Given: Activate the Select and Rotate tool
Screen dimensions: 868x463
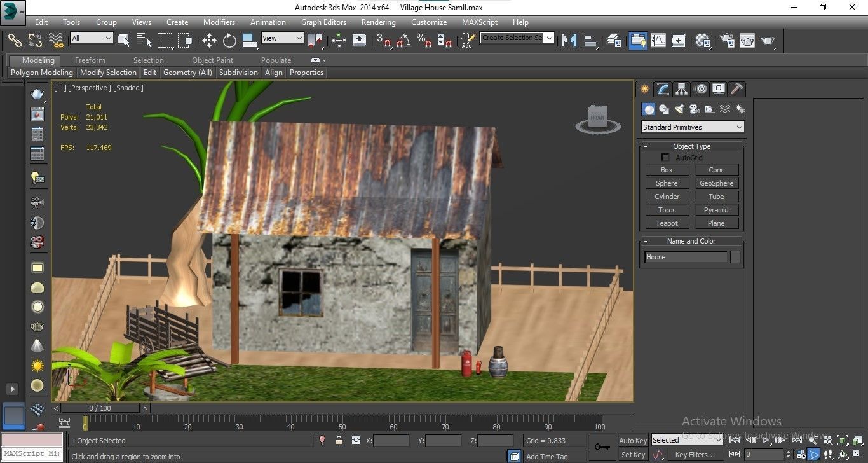Looking at the screenshot, I should coord(230,40).
